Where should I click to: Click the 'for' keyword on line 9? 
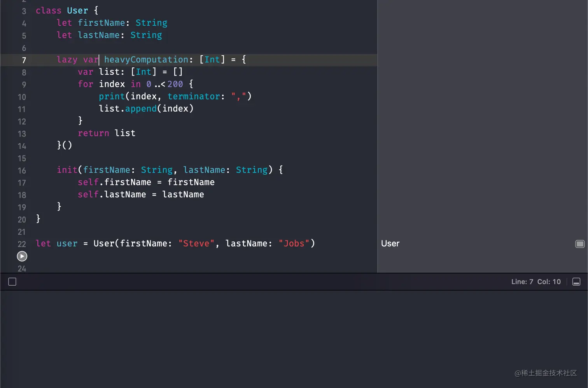pyautogui.click(x=86, y=84)
